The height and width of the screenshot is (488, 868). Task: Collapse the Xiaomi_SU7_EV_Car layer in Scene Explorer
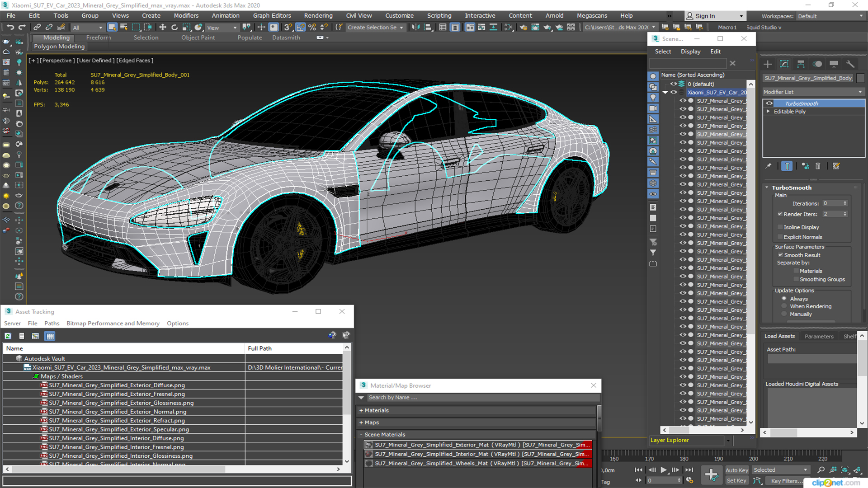pos(665,93)
